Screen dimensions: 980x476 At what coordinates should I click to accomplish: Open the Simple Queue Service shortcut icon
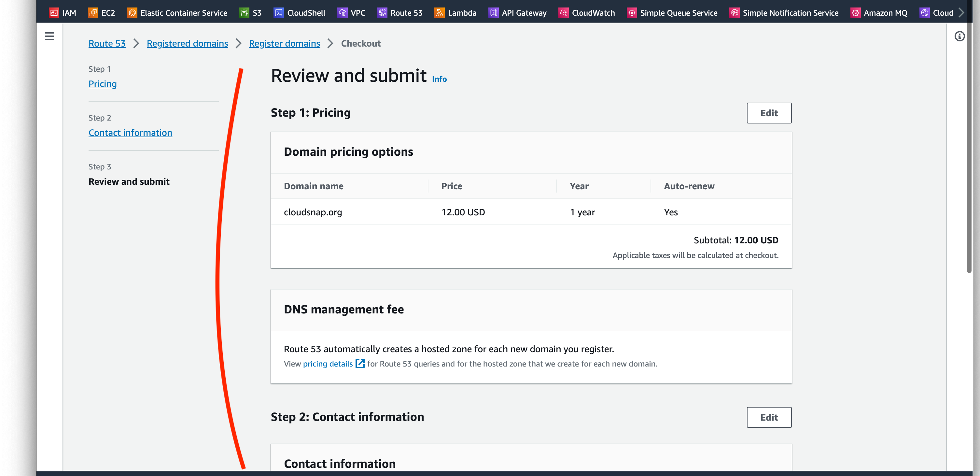coord(632,13)
